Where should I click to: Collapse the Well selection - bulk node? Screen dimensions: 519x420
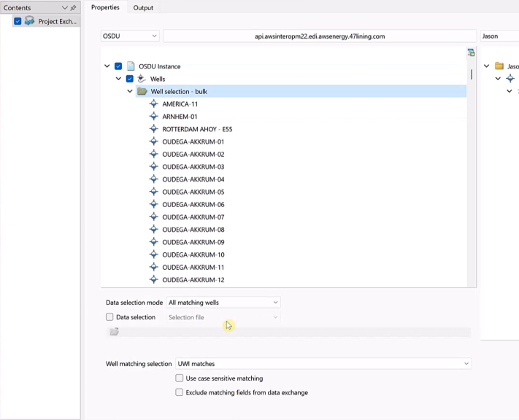(130, 92)
